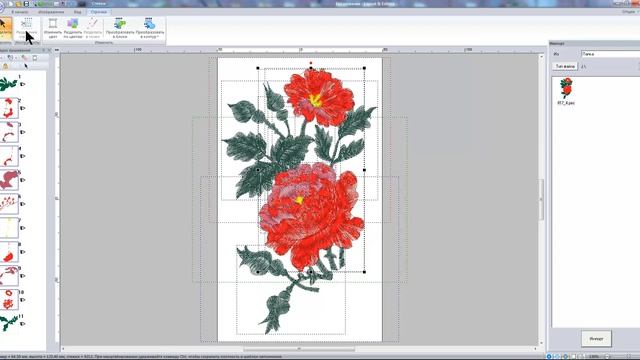Click Преобразовать в блоки (convert to blocks)
Screen dimensions: 640x360
pyautogui.click(x=120, y=28)
